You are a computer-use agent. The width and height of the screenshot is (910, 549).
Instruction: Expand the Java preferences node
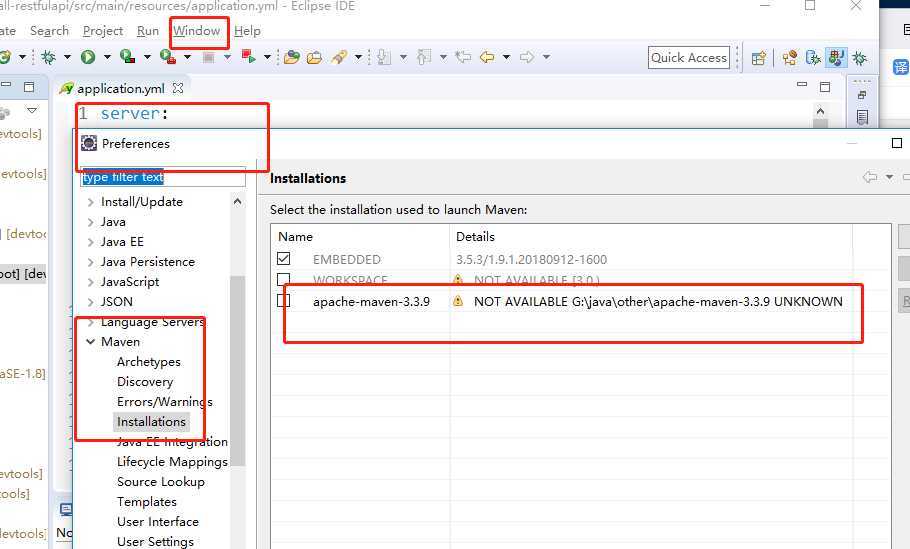[91, 222]
